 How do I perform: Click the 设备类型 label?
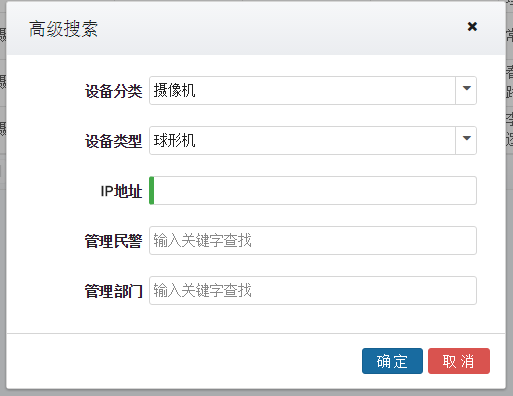[113, 141]
